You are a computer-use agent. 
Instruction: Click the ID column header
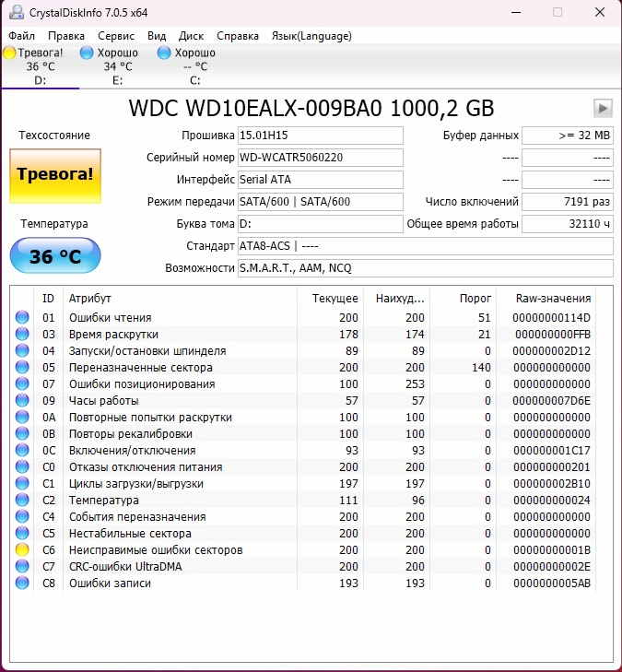pyautogui.click(x=48, y=299)
